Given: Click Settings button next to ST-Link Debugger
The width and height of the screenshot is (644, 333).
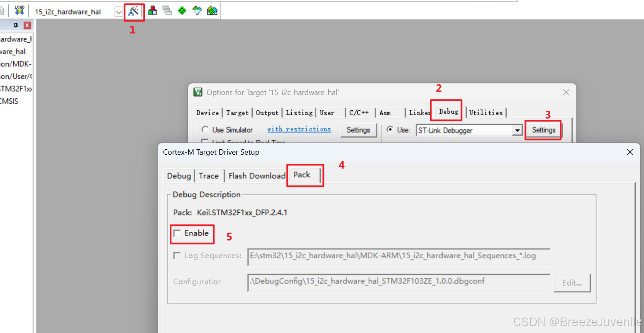Looking at the screenshot, I should click(544, 130).
